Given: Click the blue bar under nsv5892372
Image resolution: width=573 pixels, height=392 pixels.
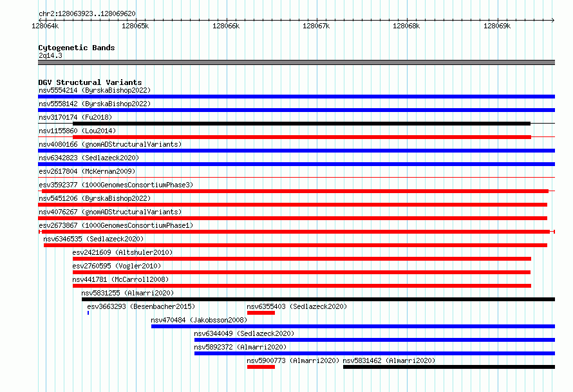Looking at the screenshot, I should tap(375, 353).
